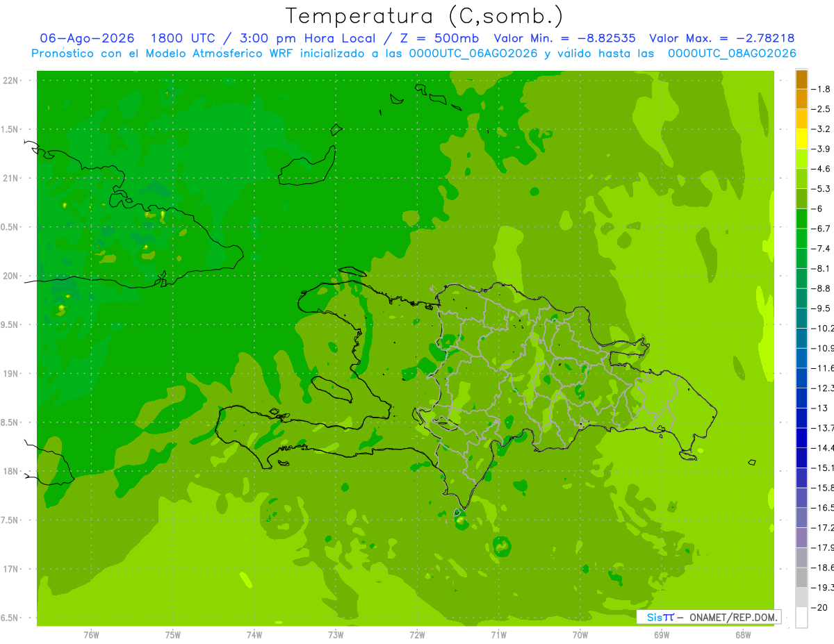Click the '0000UTC_08AGO2026' valid-until time
Screen dimensions: 834x644
732,53
